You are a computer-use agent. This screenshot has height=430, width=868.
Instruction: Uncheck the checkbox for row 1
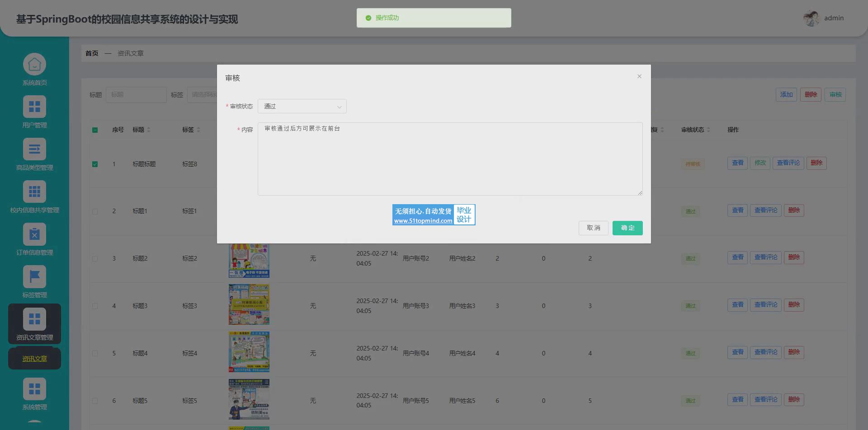tap(95, 164)
